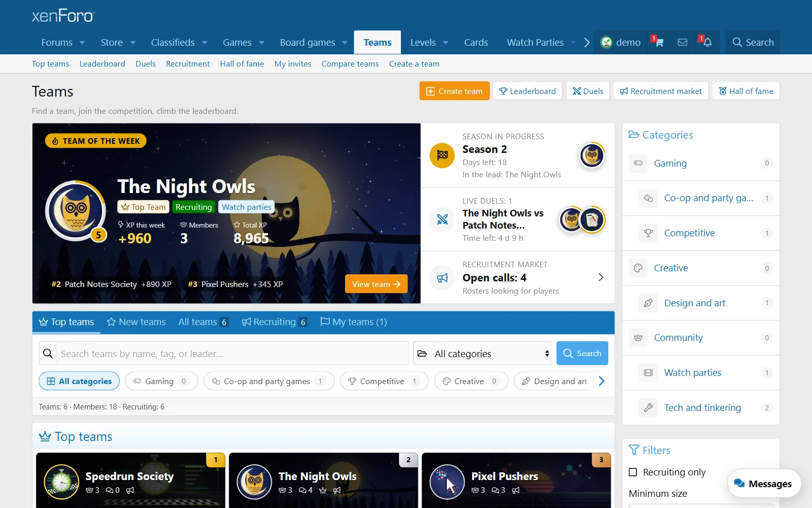Screen dimensions: 812x508
Task: Click the Watch parties tag on Night Owls
Action: coord(247,207)
